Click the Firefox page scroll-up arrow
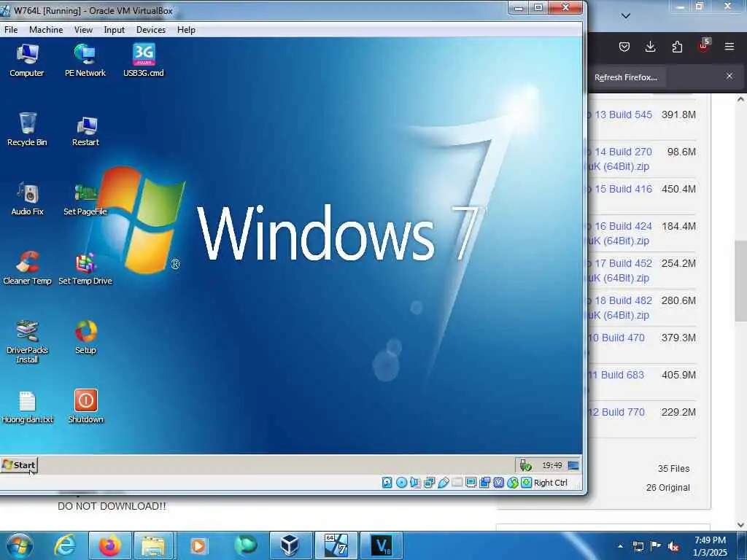Image resolution: width=747 pixels, height=560 pixels. [x=740, y=99]
